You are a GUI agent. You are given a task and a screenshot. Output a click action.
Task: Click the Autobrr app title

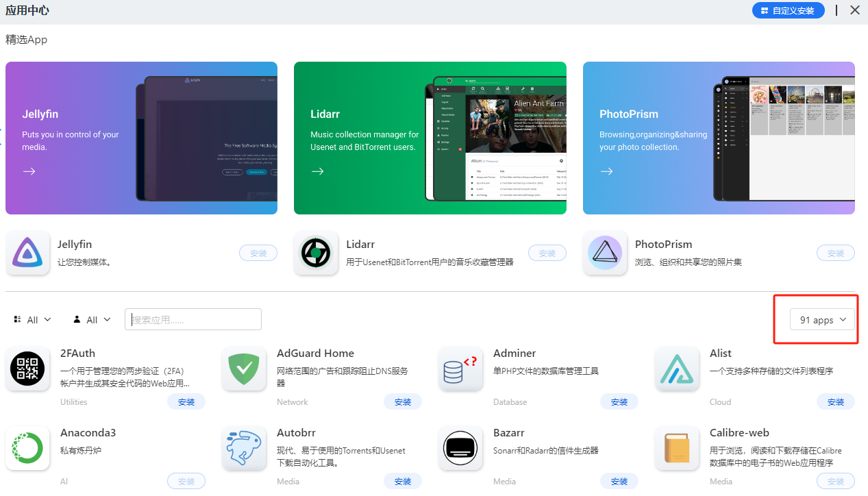point(295,433)
